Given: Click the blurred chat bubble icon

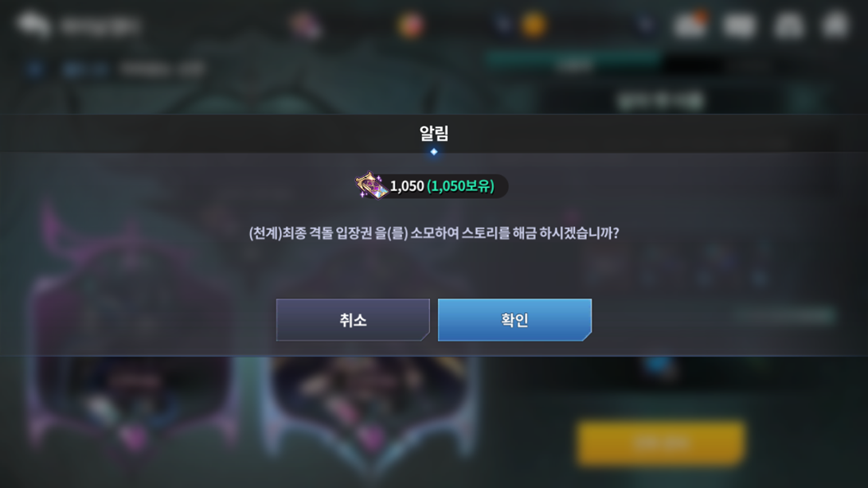Looking at the screenshot, I should tap(33, 25).
